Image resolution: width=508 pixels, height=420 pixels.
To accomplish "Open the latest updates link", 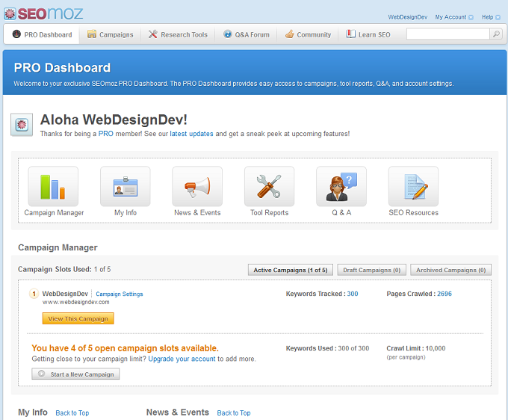I will point(191,134).
